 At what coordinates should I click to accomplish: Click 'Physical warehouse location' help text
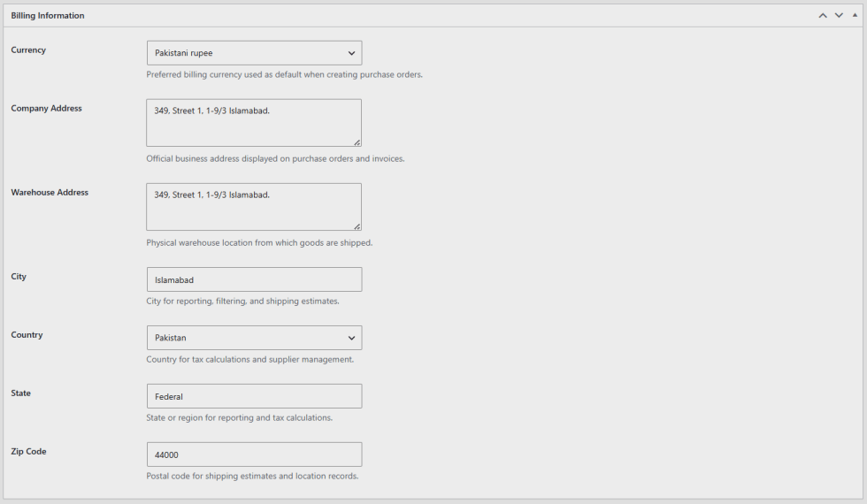point(259,242)
